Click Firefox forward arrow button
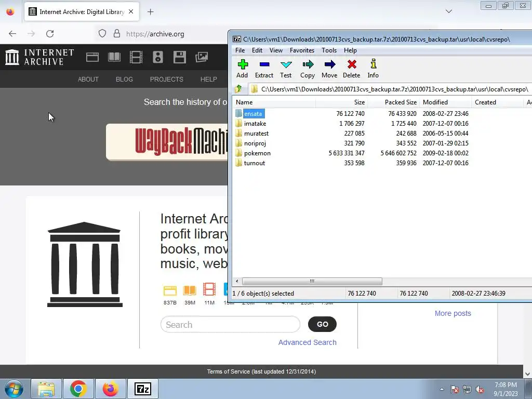 [x=31, y=34]
